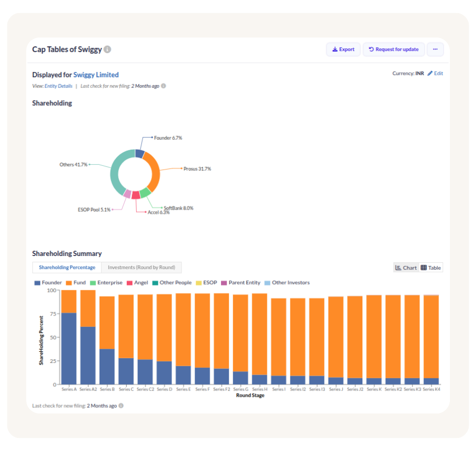This screenshot has width=476, height=451.
Task: Open the Swiggy Limited entity link
Action: [96, 75]
